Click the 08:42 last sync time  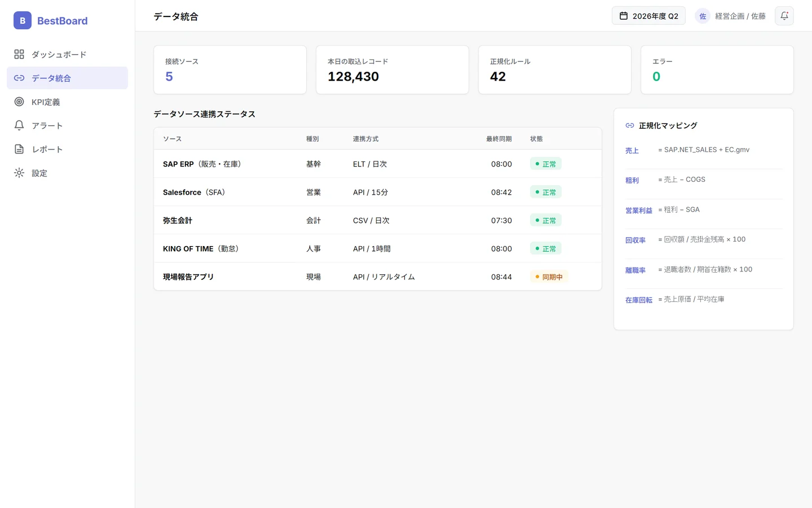point(501,192)
